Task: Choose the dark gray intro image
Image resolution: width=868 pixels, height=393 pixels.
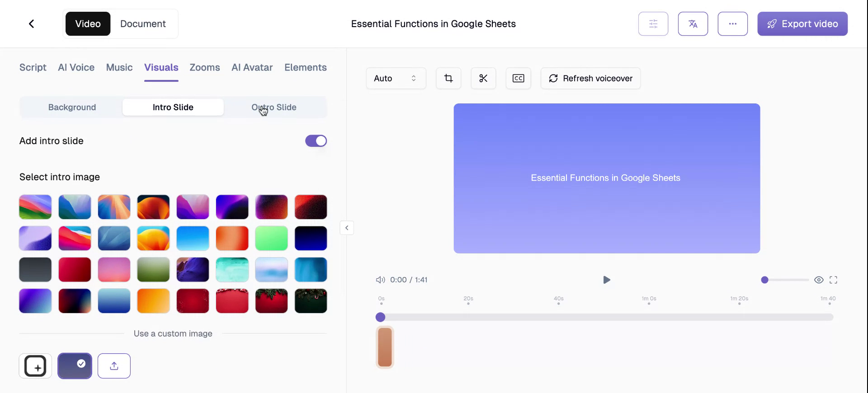Action: tap(35, 270)
